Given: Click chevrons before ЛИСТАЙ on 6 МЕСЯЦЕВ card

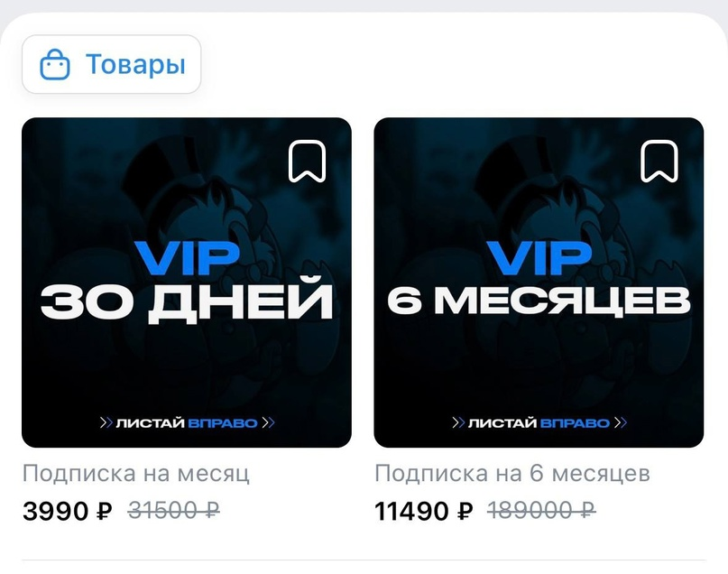Looking at the screenshot, I should 458,423.
